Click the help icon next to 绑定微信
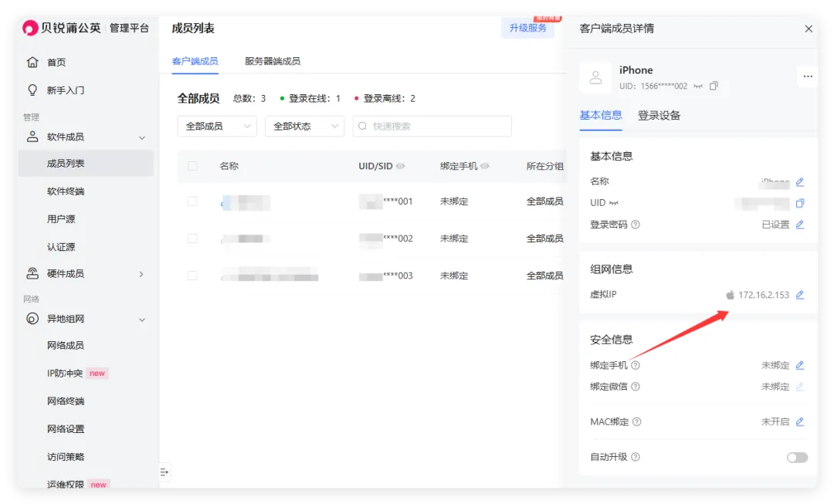This screenshot has width=834, height=504. coord(636,387)
